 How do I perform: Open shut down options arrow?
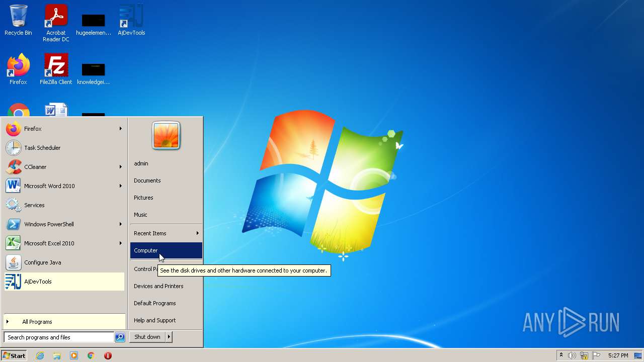(x=169, y=337)
